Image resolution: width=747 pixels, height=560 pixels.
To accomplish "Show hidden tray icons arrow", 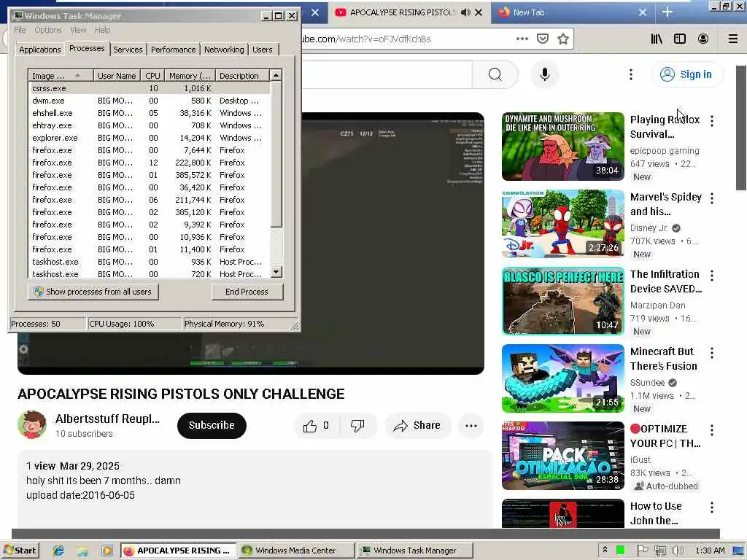I will tap(605, 550).
